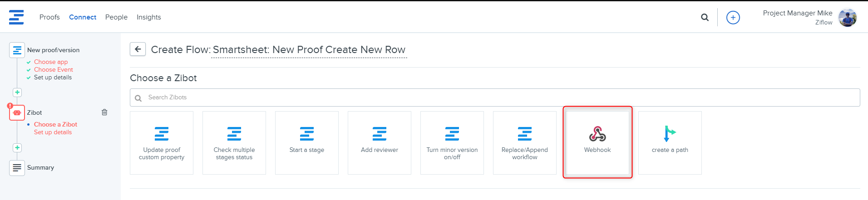Click the red Zibot robot step icon
868x200 pixels.
[x=17, y=112]
